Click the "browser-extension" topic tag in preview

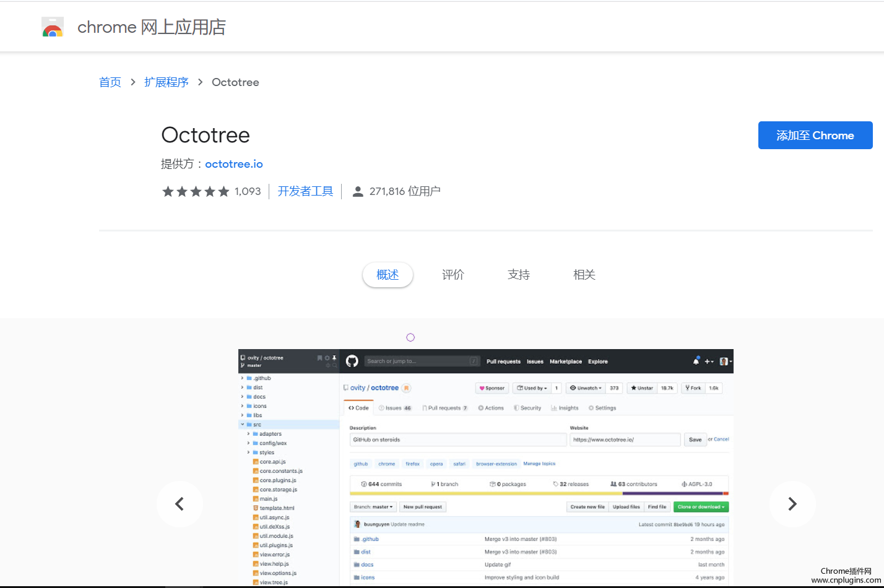point(496,464)
